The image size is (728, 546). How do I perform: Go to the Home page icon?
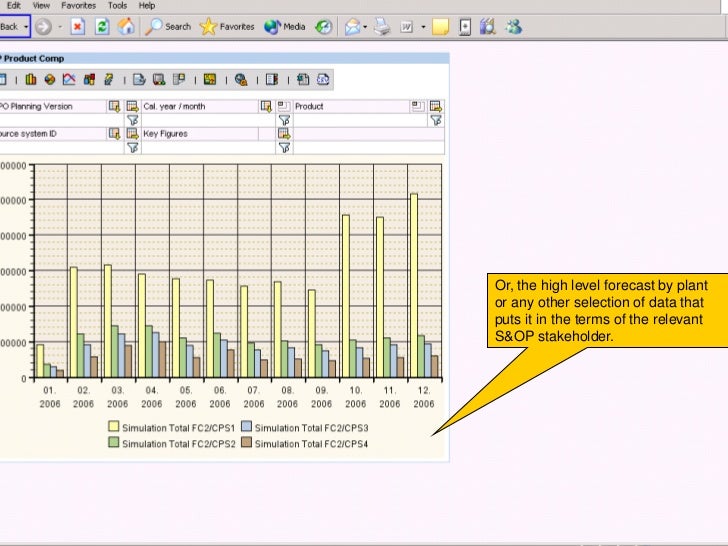[126, 26]
